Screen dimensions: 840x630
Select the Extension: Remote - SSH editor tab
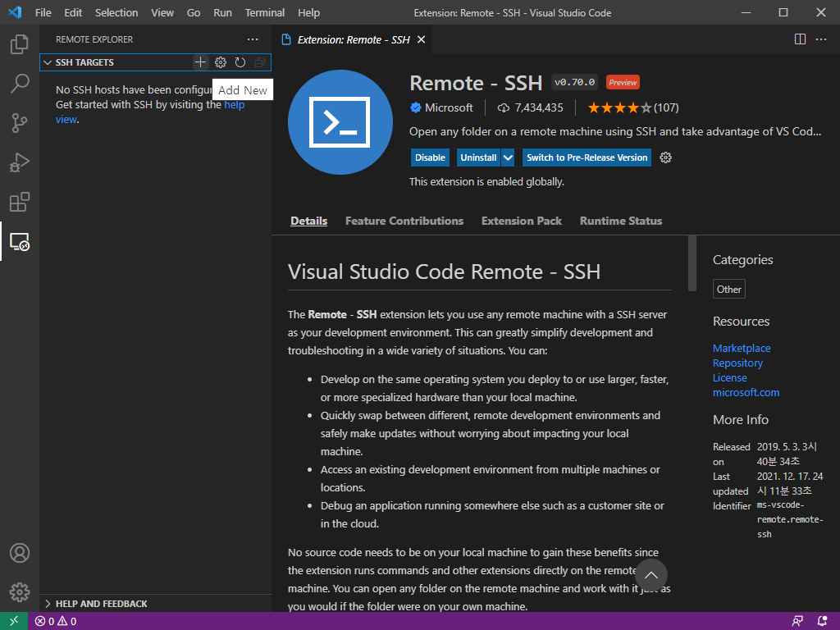353,39
